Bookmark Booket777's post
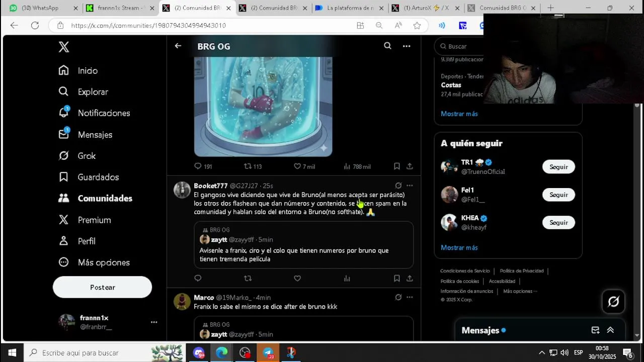 (396, 278)
